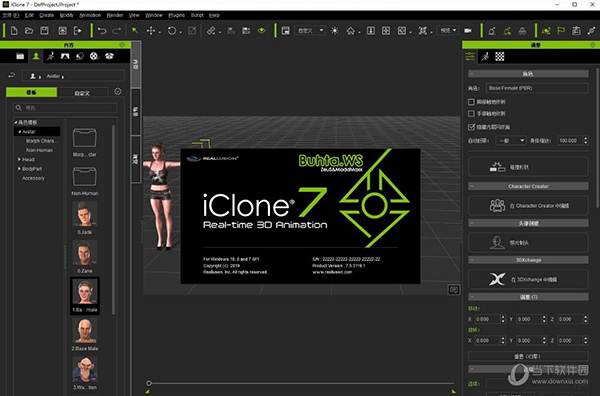Click the Base Female (PBR) name field
This screenshot has width=600, height=396.
(x=537, y=88)
